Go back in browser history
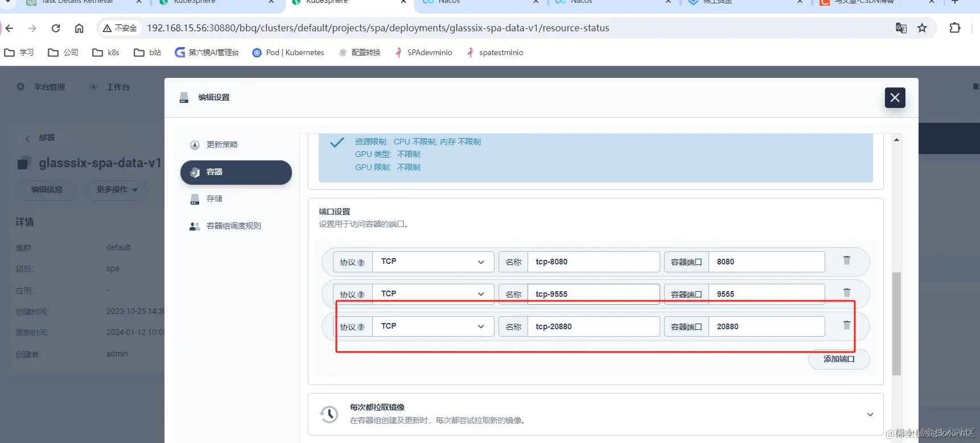The height and width of the screenshot is (443, 980). (x=10, y=28)
